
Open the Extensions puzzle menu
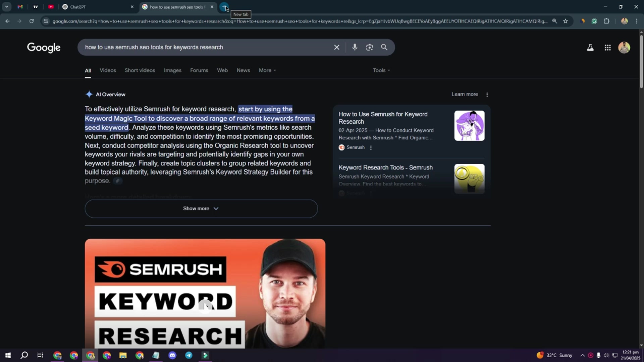pos(606,21)
